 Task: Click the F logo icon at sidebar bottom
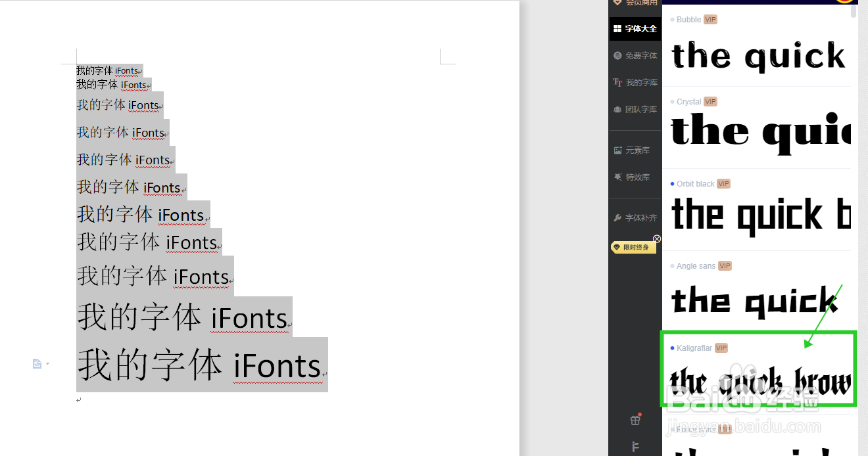pos(635,447)
